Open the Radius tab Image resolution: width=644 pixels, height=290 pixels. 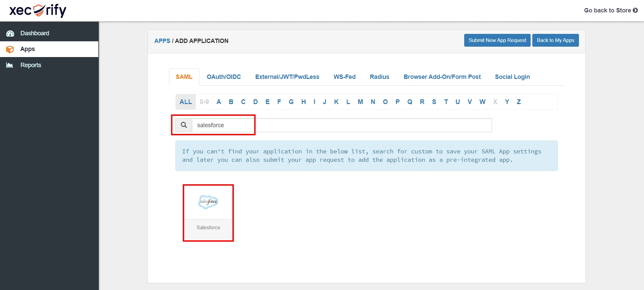point(379,77)
